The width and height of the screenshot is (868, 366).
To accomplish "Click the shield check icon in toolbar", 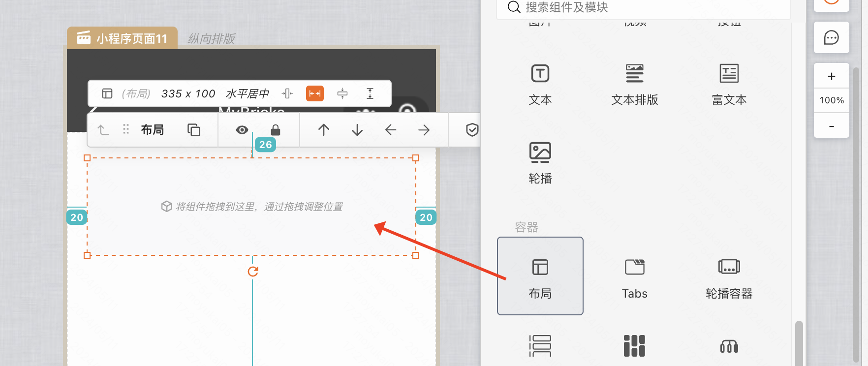I will pyautogui.click(x=472, y=130).
